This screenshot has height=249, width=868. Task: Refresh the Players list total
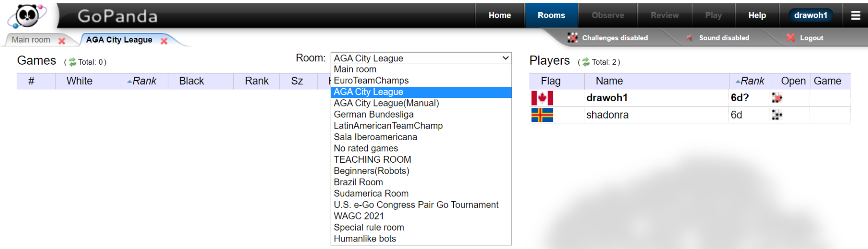click(586, 62)
